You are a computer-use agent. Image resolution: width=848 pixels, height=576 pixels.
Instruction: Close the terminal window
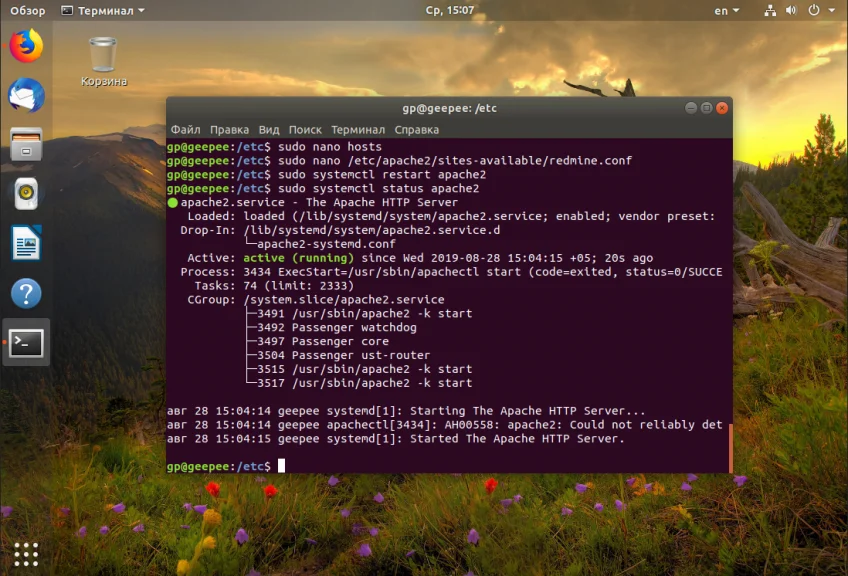(x=721, y=108)
